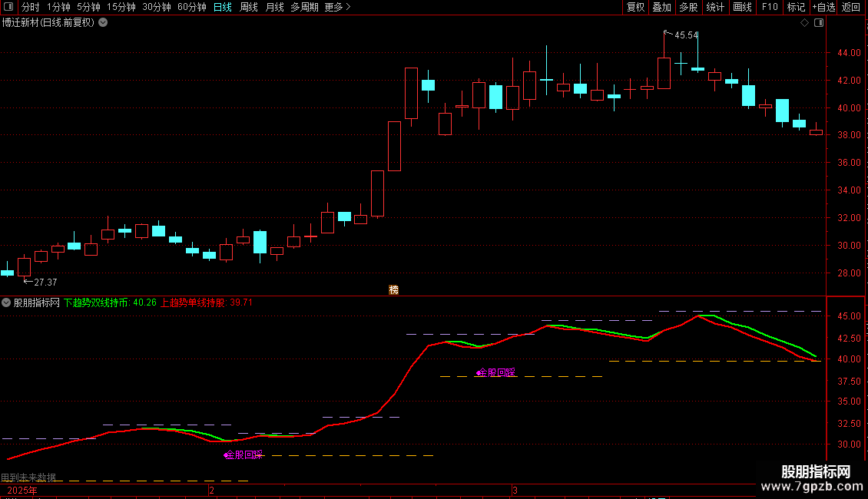Image resolution: width=868 pixels, height=499 pixels.
Task: Click the 叠加 overlay button
Action: click(x=661, y=7)
